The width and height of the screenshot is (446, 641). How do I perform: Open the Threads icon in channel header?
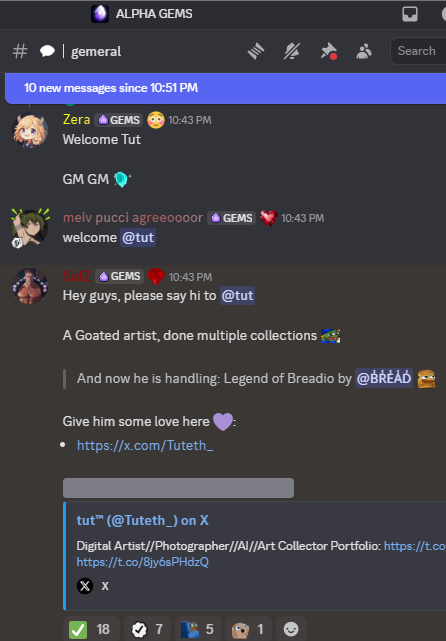(256, 52)
